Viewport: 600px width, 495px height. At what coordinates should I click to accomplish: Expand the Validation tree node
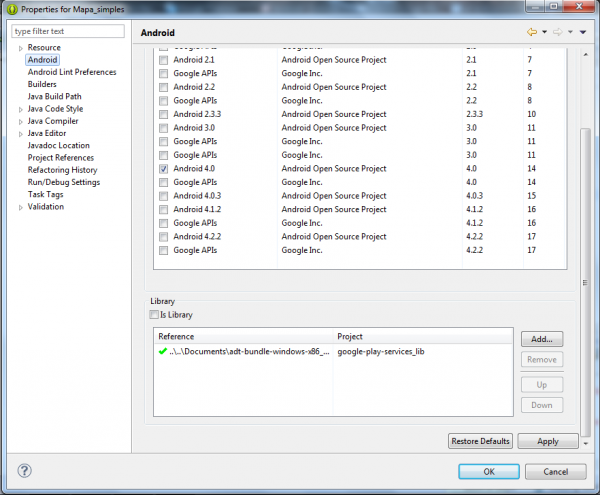(x=20, y=207)
